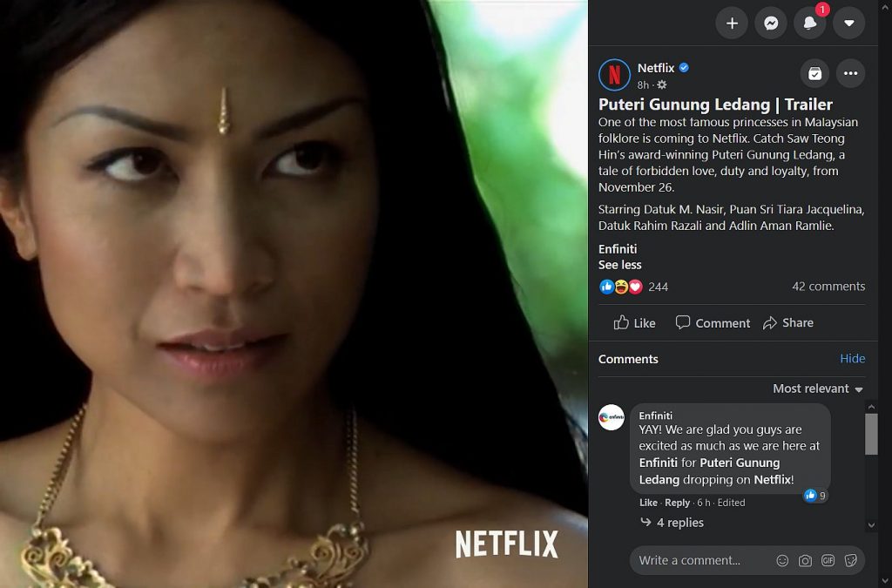Open Enfiniti commenter's avatar
The image size is (892, 588).
pyautogui.click(x=612, y=417)
